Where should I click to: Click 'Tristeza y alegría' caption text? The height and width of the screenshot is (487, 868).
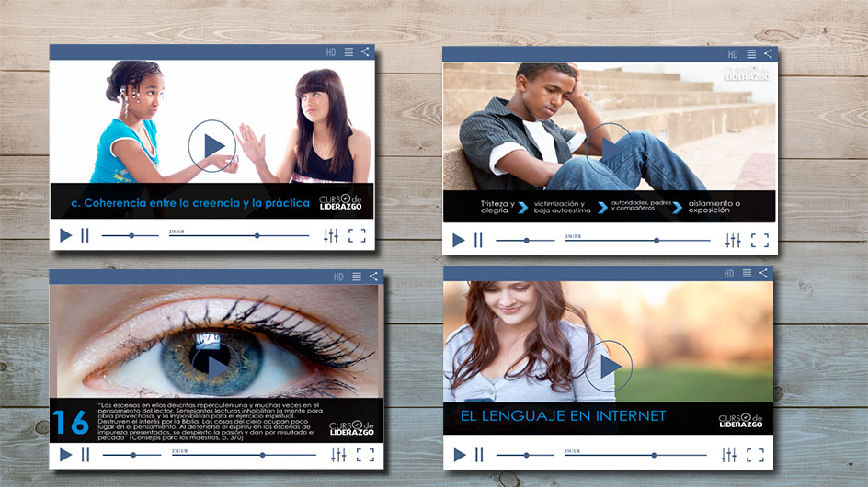coord(497,207)
